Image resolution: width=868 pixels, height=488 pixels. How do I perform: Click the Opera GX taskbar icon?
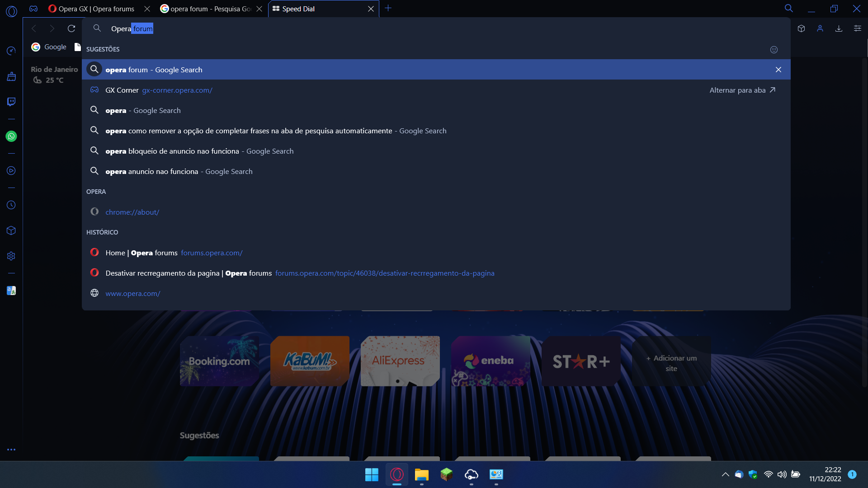(x=397, y=474)
